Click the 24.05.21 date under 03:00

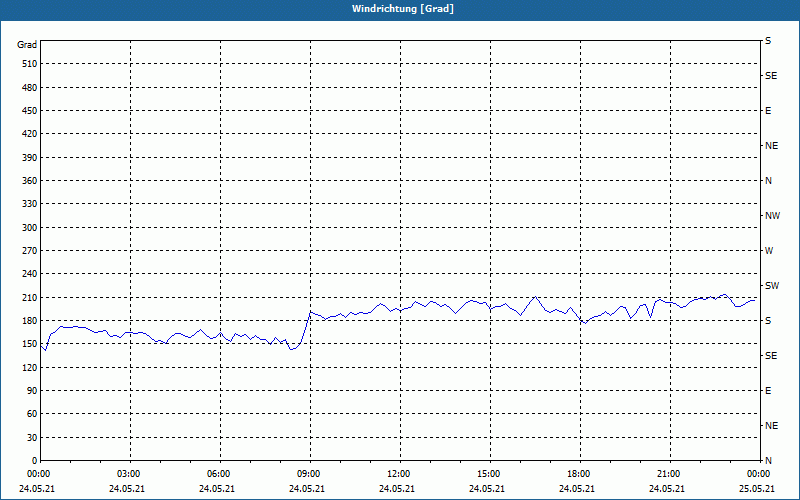(127, 489)
